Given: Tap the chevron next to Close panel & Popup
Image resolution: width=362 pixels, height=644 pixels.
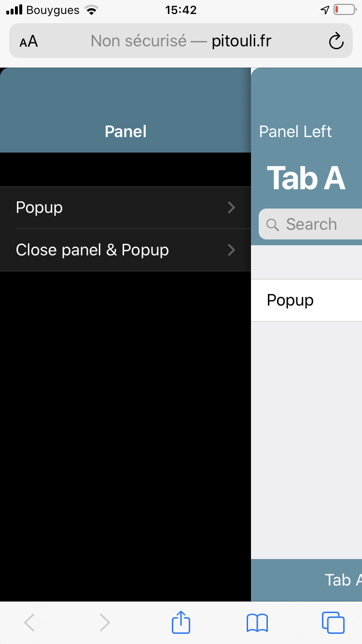Looking at the screenshot, I should 231,250.
